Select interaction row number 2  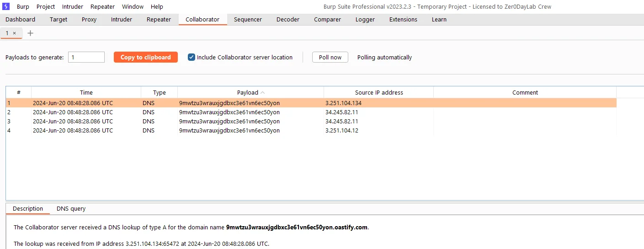tap(311, 112)
